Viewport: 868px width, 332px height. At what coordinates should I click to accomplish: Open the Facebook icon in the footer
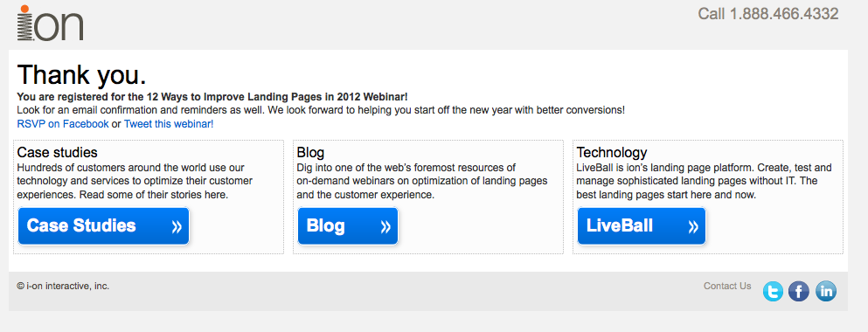(x=799, y=291)
